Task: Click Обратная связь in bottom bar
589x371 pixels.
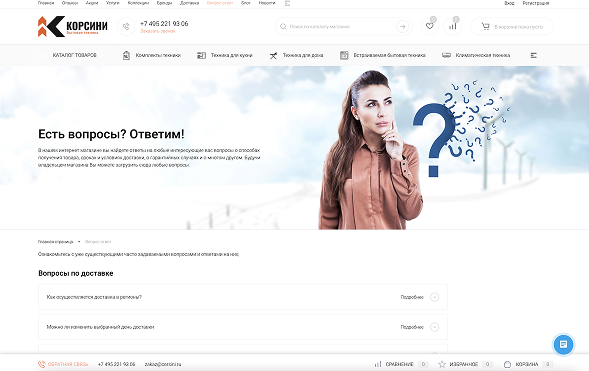Action: click(68, 364)
